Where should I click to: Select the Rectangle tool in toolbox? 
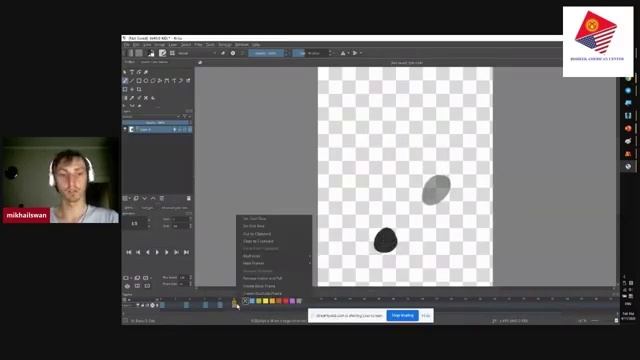(x=139, y=81)
